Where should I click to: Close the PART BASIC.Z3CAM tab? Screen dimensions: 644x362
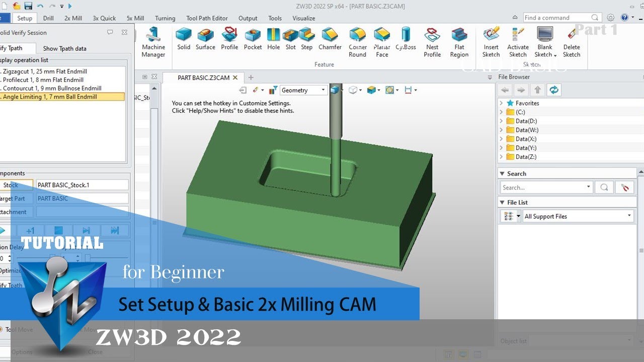[235, 77]
